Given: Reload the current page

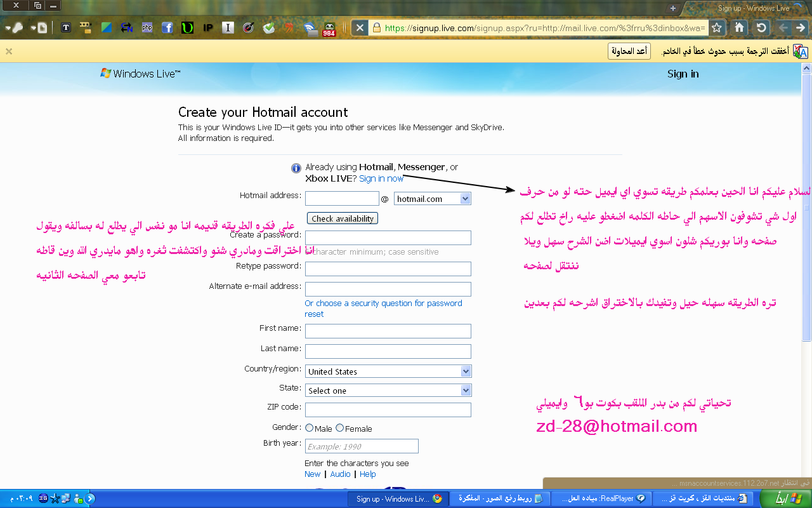Looking at the screenshot, I should click(761, 28).
